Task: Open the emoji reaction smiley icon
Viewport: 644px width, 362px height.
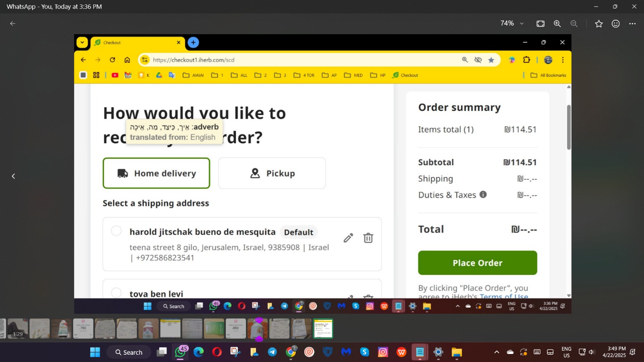Action: click(x=615, y=24)
